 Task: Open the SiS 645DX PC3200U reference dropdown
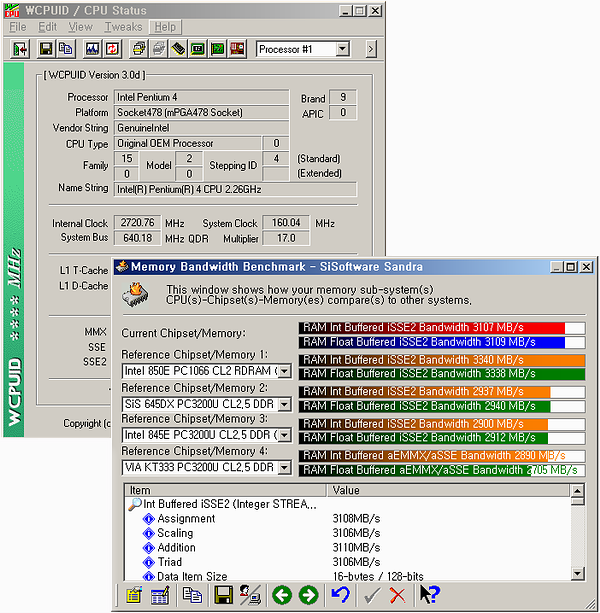point(285,404)
